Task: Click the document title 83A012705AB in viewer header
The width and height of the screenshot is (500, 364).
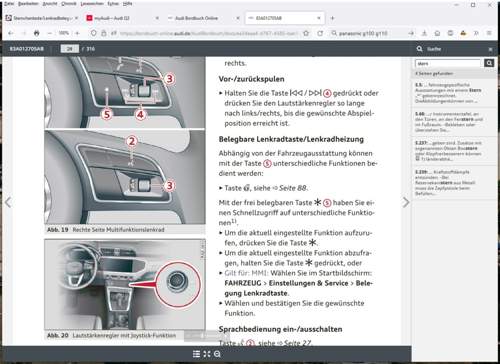Action: click(26, 49)
